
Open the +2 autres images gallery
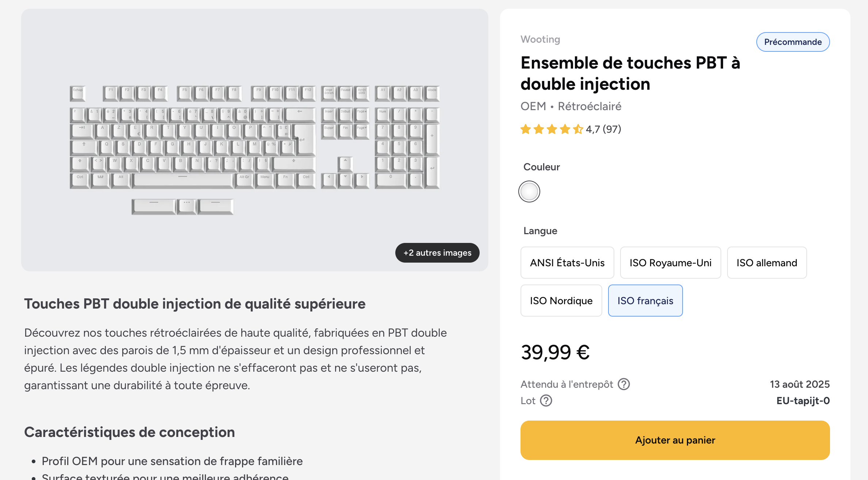click(437, 253)
